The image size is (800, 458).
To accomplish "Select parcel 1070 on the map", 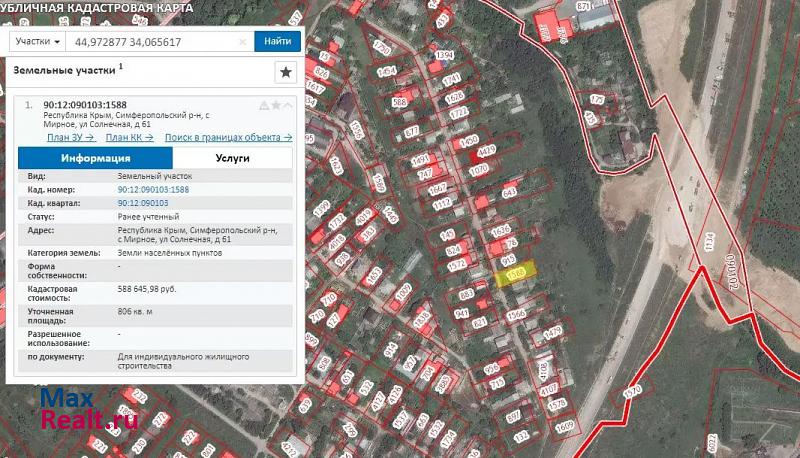I will pos(478,170).
